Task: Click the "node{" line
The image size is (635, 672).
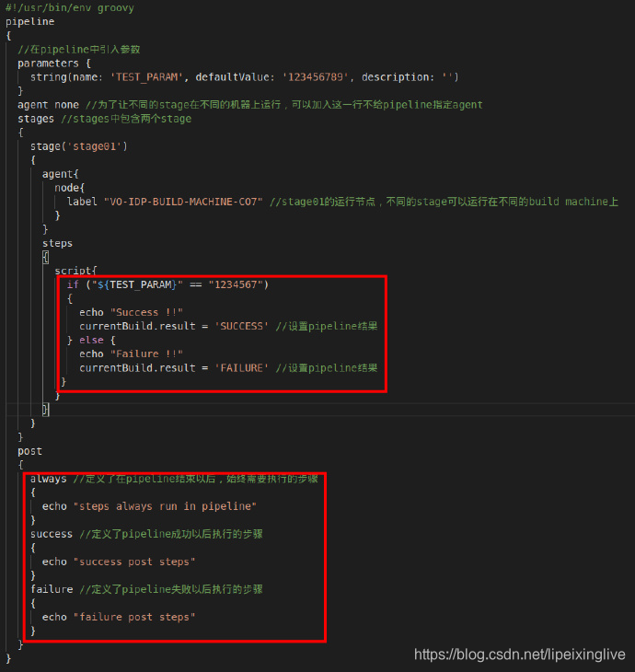Action: (x=69, y=188)
